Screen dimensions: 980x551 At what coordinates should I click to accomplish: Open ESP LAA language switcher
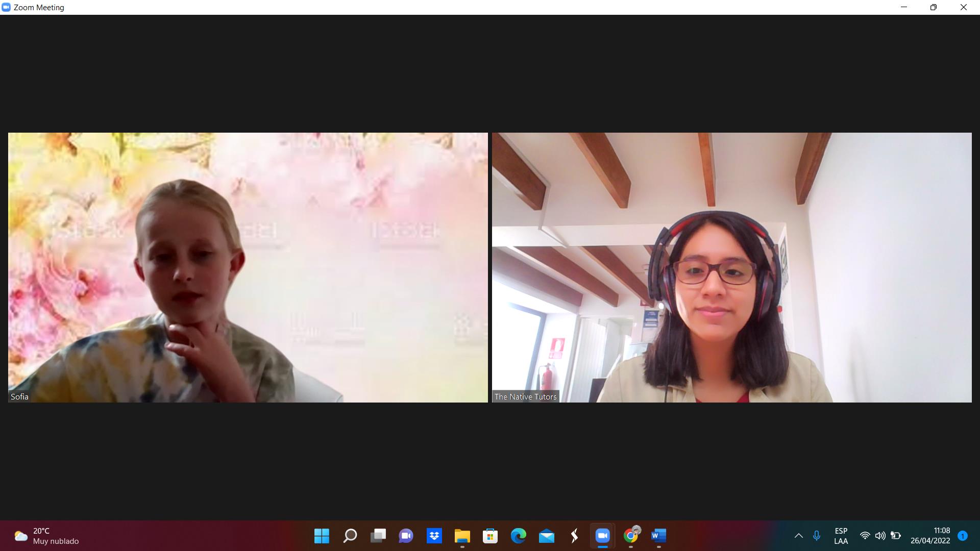pos(841,536)
